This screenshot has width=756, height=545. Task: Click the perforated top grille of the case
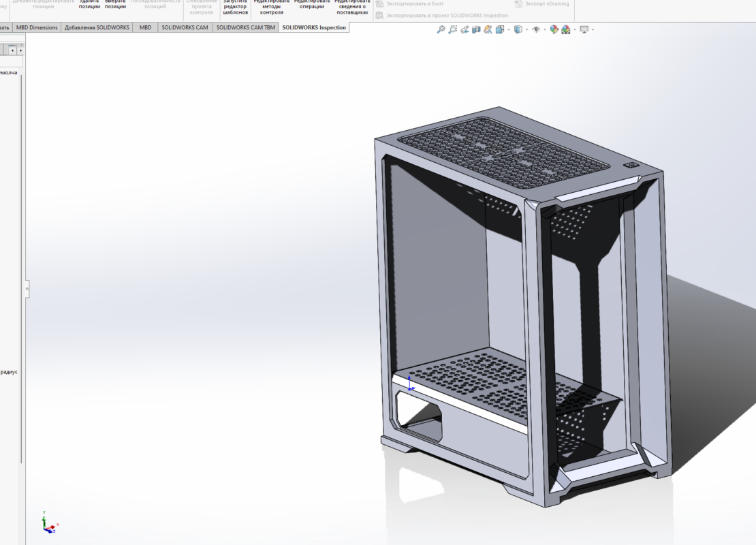503,153
